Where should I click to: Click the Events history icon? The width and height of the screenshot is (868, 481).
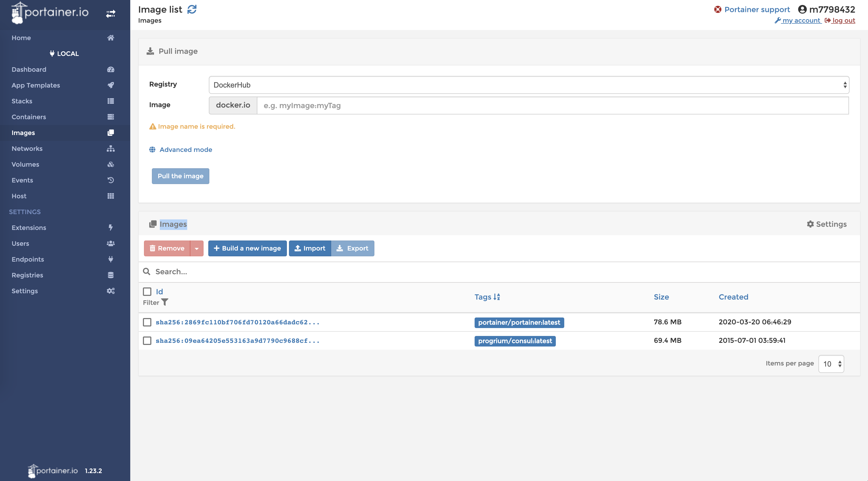click(x=110, y=180)
